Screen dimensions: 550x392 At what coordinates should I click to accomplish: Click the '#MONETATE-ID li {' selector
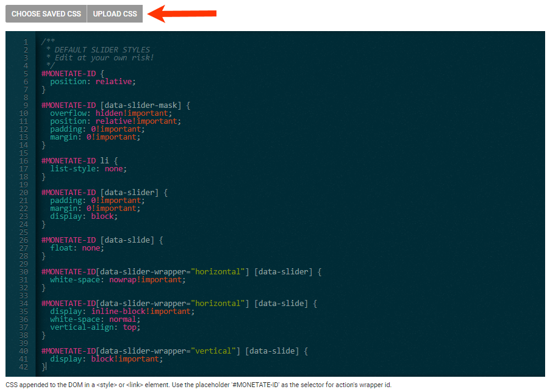[80, 161]
